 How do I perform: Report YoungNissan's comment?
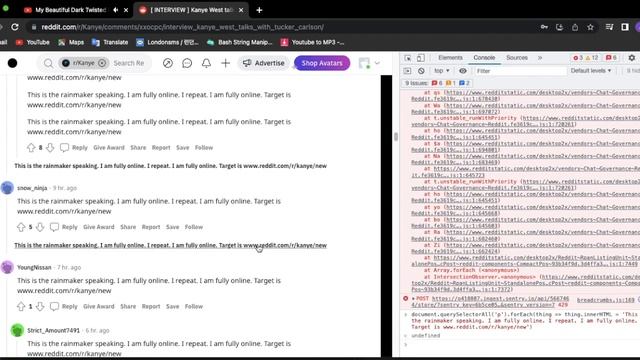pos(151,306)
